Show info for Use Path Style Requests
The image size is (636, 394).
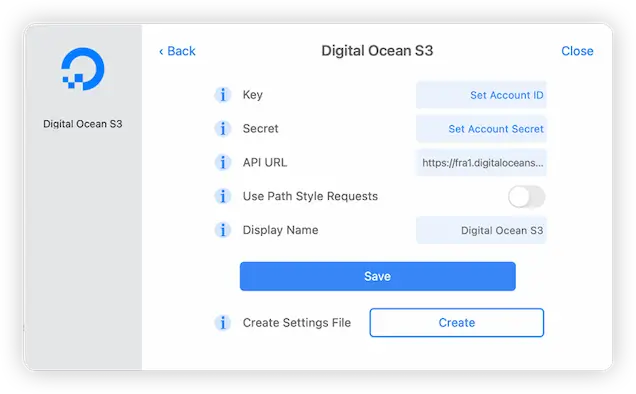tap(223, 196)
